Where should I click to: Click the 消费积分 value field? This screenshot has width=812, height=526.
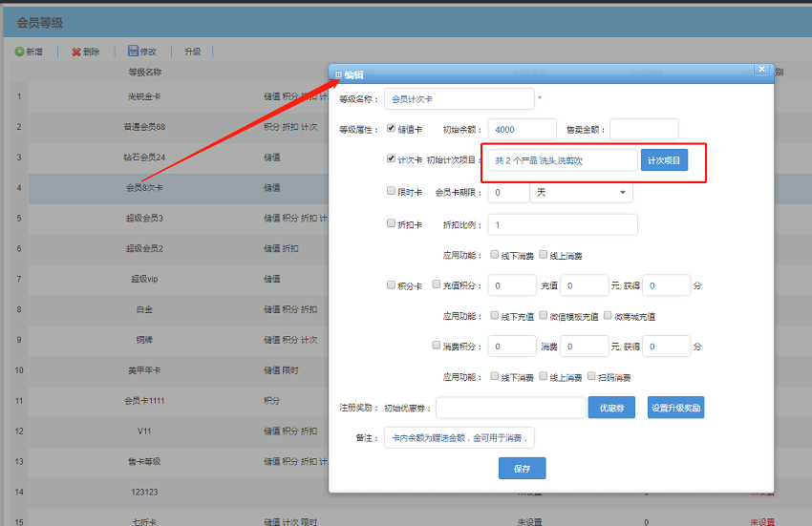(x=512, y=347)
